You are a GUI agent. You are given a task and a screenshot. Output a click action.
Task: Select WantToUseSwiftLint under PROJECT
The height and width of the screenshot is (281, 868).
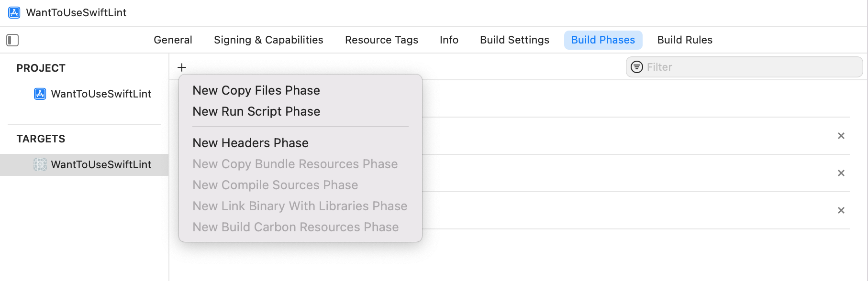100,94
